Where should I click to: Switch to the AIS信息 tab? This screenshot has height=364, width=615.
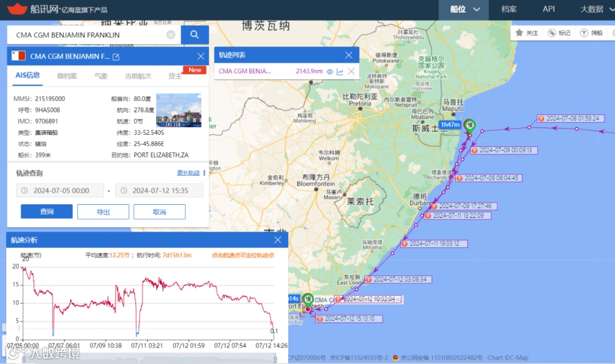[27, 75]
